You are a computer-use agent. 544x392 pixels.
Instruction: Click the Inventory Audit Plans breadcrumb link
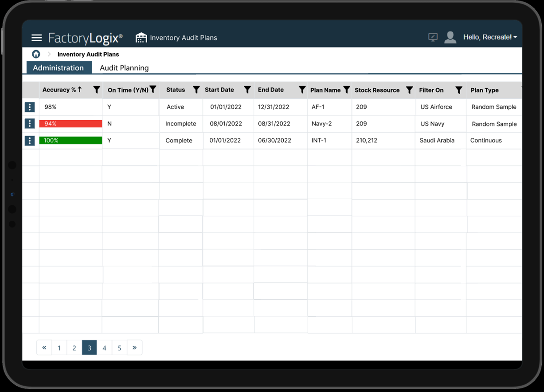88,54
